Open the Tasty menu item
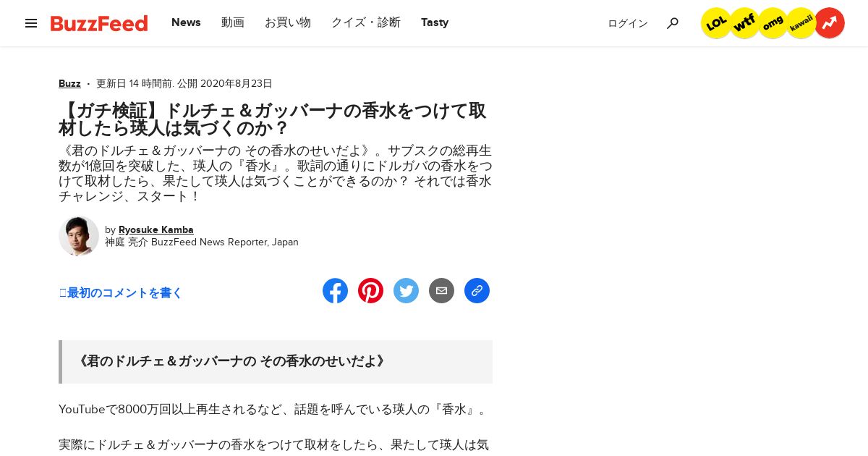Viewport: 868px width, 456px height. pos(435,22)
